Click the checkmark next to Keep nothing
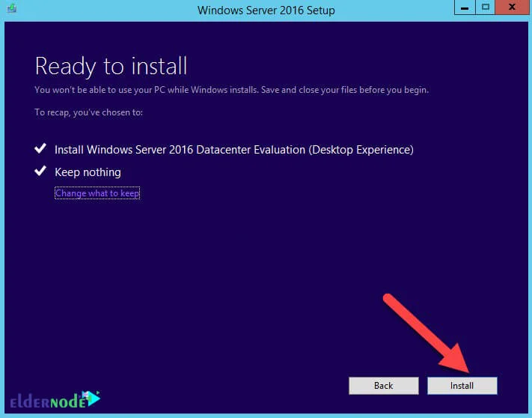The height and width of the screenshot is (418, 532). click(x=40, y=172)
